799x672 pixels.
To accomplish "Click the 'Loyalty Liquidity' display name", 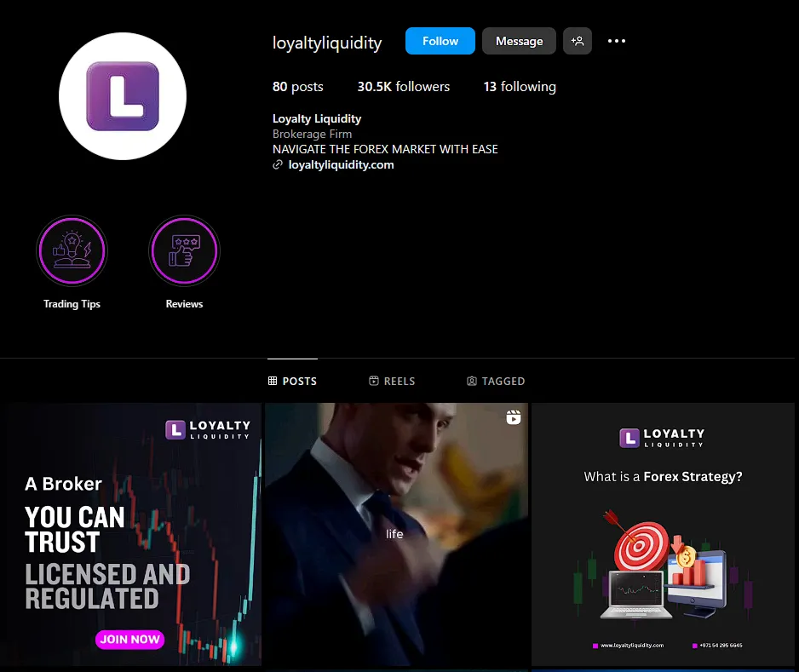I will tap(317, 118).
